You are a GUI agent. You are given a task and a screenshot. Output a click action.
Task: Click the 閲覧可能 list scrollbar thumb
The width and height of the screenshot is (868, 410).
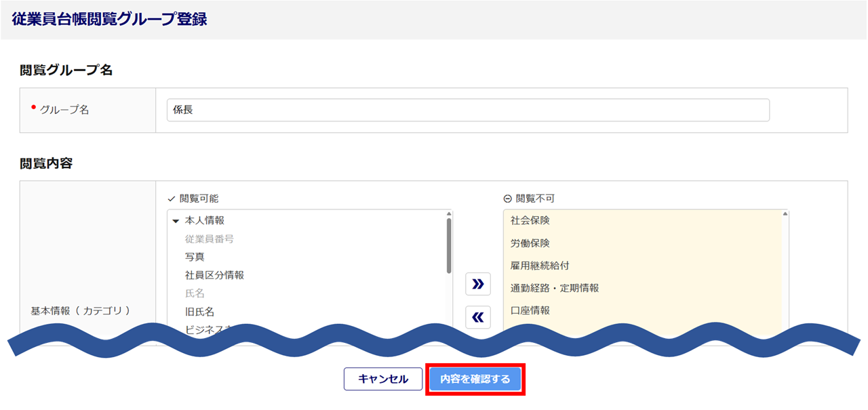pyautogui.click(x=448, y=245)
